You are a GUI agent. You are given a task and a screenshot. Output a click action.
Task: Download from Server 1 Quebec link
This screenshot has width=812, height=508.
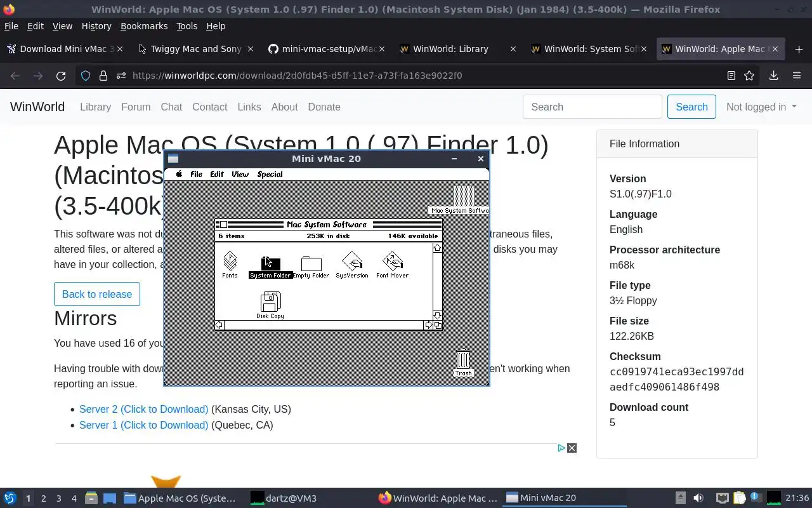[x=143, y=425]
